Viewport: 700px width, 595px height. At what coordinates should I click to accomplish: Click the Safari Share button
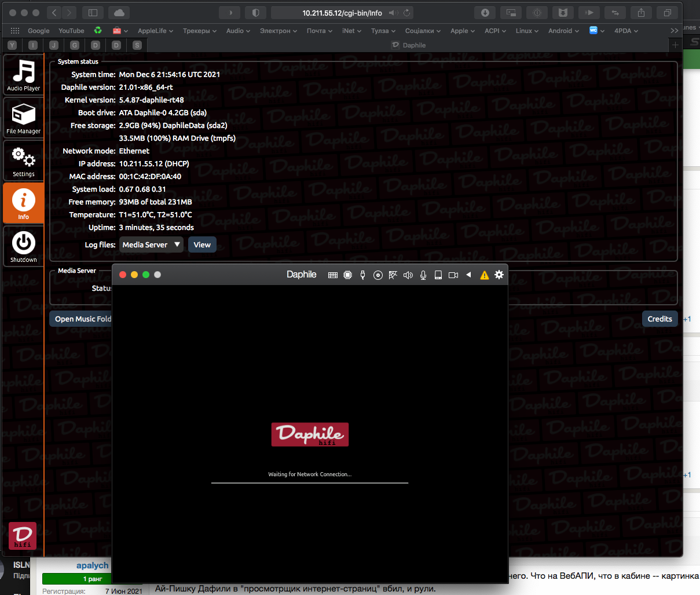[641, 13]
